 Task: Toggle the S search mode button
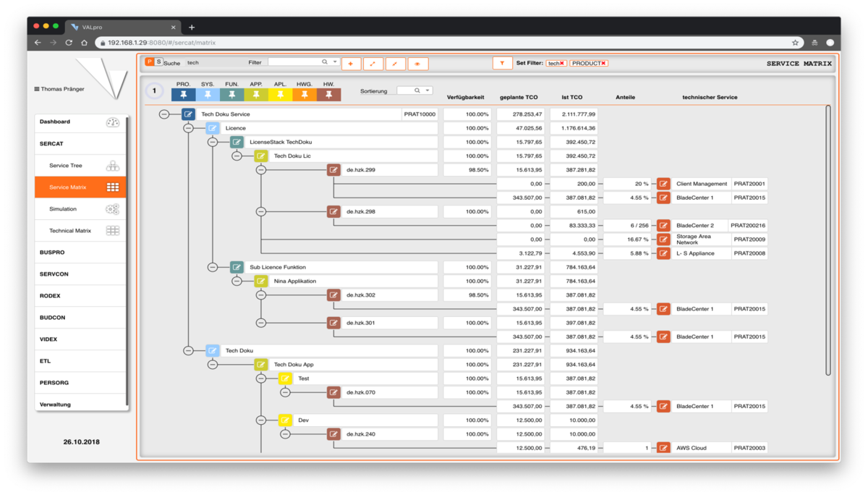(x=158, y=62)
